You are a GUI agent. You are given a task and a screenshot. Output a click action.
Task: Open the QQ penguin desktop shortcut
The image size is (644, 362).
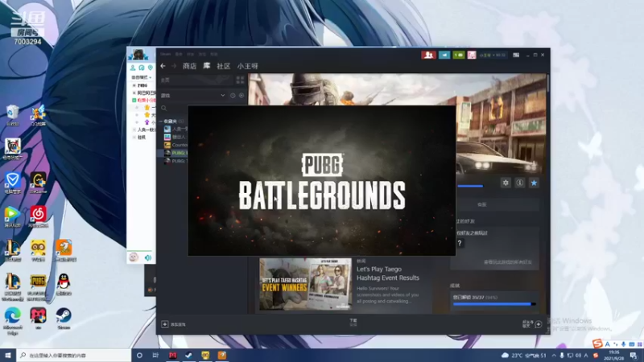64,285
